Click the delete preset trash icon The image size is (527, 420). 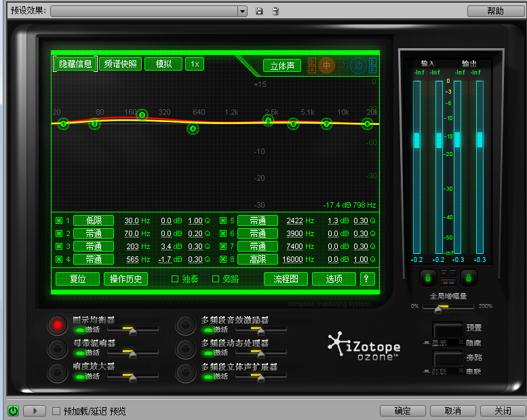coord(275,11)
